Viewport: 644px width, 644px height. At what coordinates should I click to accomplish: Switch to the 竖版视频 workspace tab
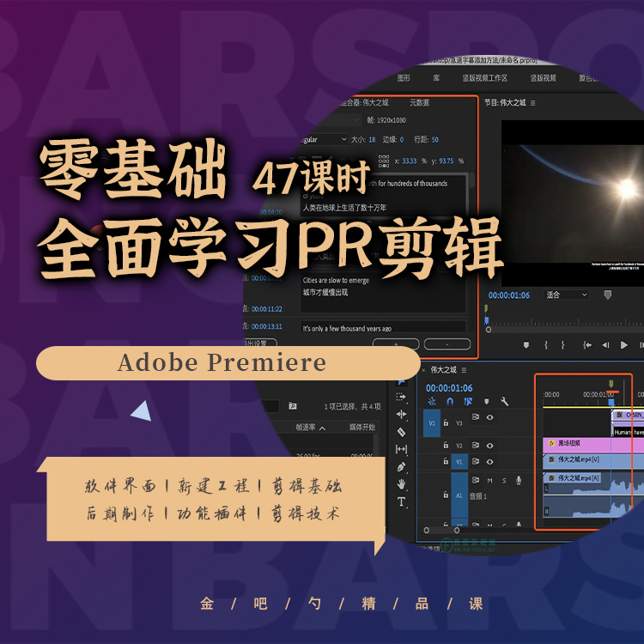(543, 78)
